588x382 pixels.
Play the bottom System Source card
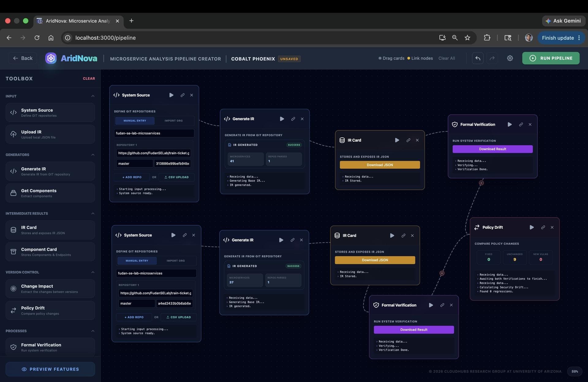click(173, 235)
